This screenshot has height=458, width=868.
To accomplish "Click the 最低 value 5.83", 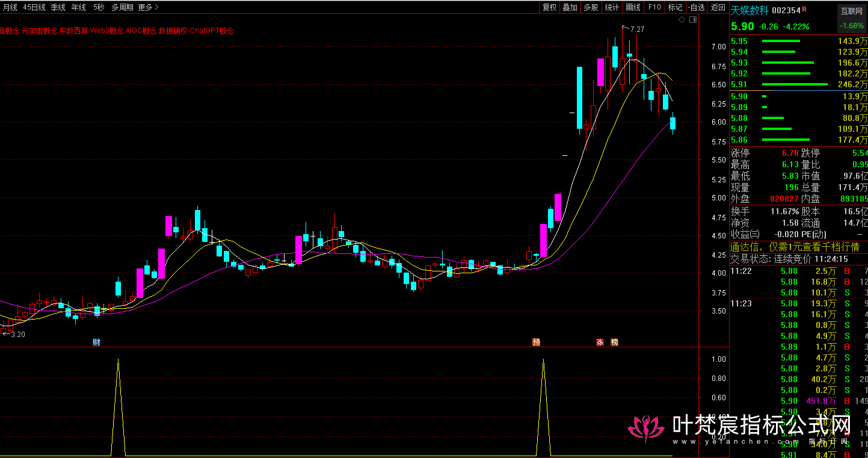I will pos(790,176).
